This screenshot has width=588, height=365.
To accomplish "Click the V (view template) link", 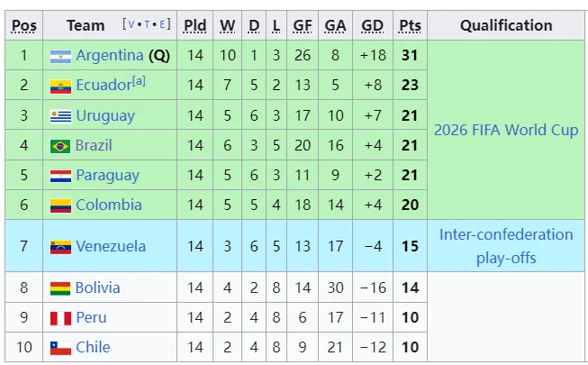I will pos(131,24).
